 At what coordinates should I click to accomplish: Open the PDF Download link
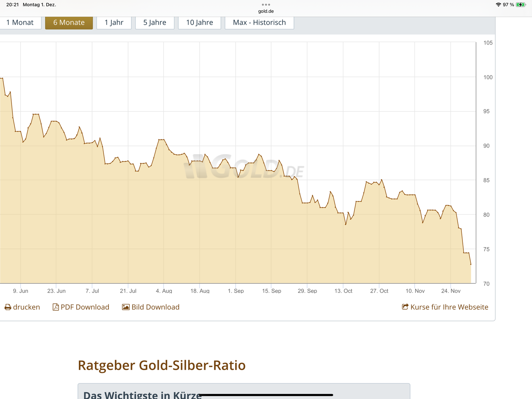point(85,307)
